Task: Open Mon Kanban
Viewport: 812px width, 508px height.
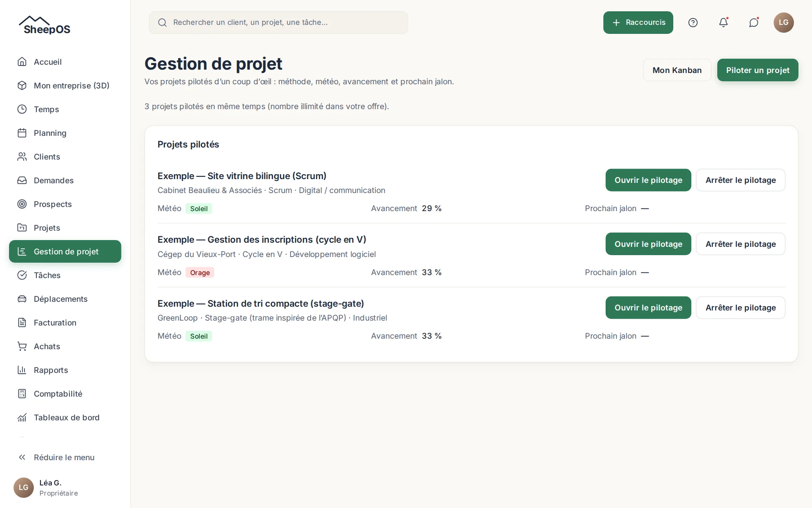Action: click(x=677, y=70)
